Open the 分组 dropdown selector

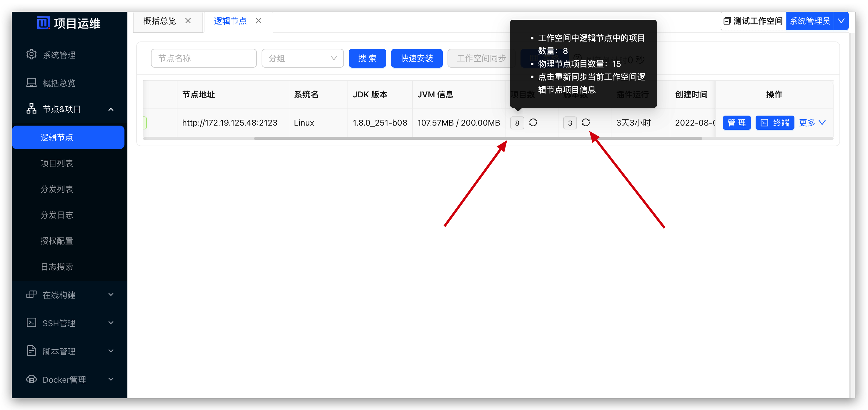302,58
